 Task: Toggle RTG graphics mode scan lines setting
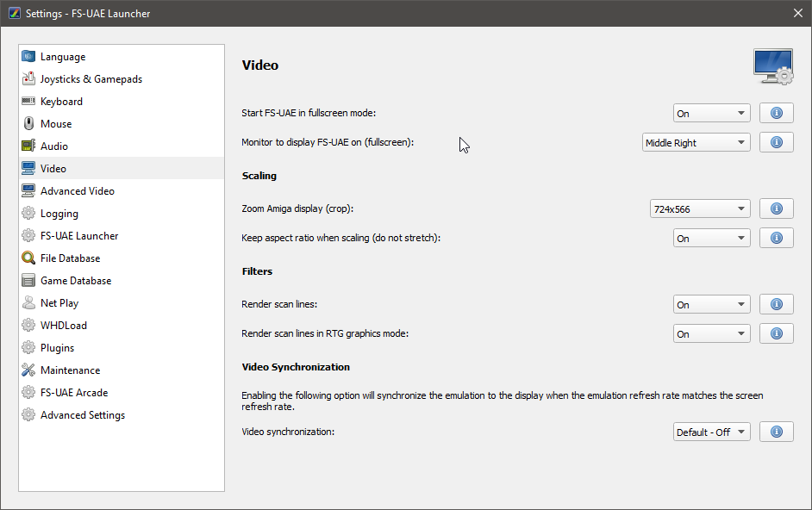[711, 334]
